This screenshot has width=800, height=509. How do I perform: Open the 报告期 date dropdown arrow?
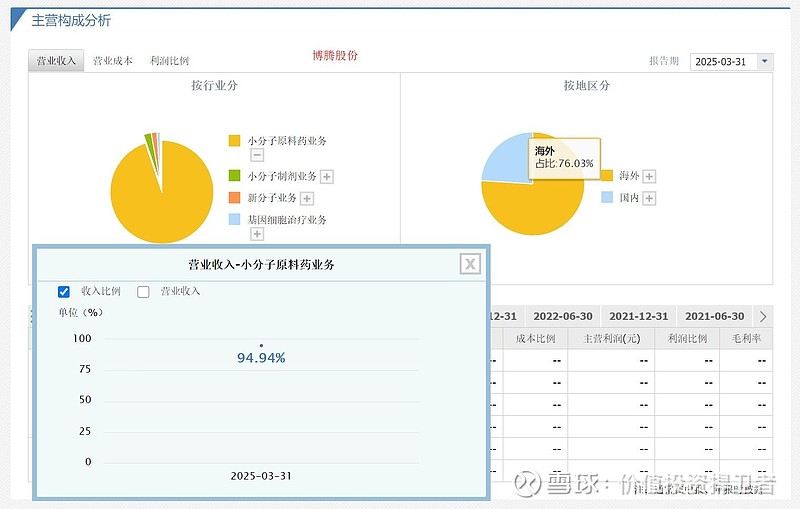[x=764, y=61]
